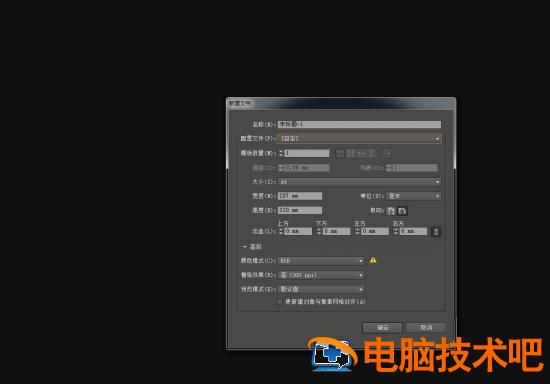Open the 单位 units dropdown

tap(414, 196)
